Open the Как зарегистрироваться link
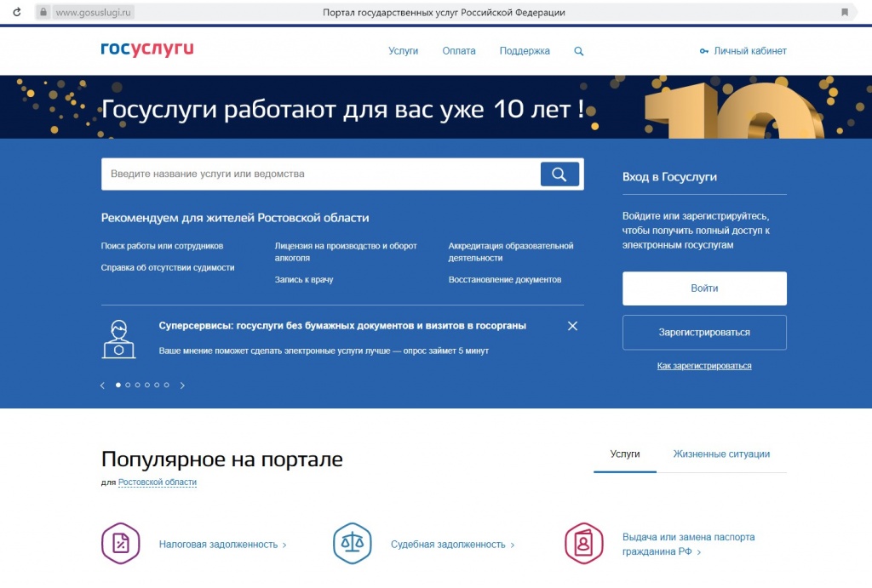Image resolution: width=872 pixels, height=588 pixels. click(x=703, y=364)
